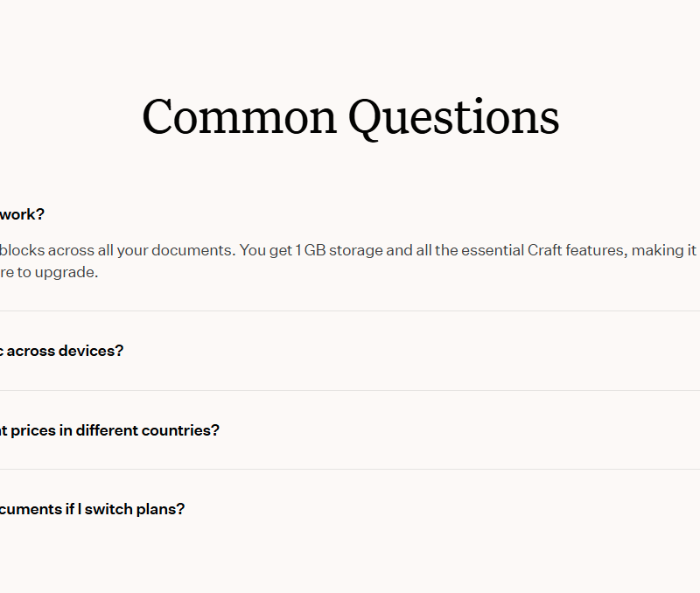Screen dimensions: 700x593
Task: Click the word "Common" in the heading
Action: [x=239, y=117]
